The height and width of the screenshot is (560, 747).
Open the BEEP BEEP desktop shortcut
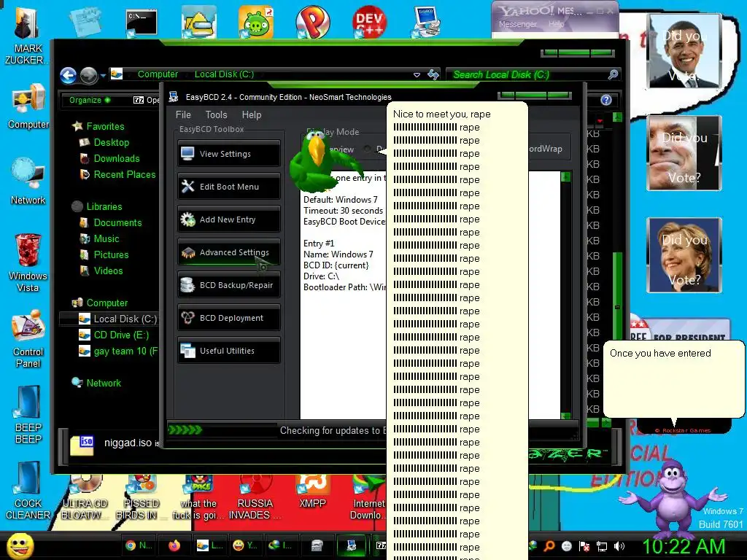pos(28,414)
